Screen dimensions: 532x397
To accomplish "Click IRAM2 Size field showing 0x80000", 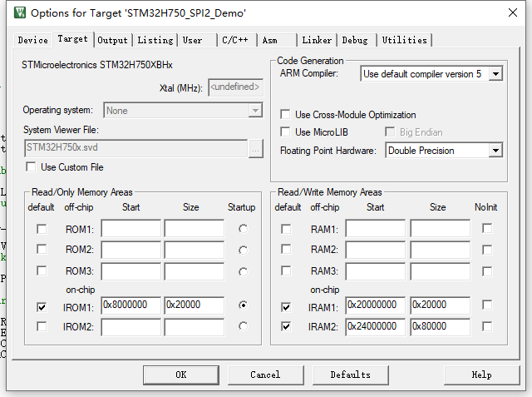I will coord(441,327).
